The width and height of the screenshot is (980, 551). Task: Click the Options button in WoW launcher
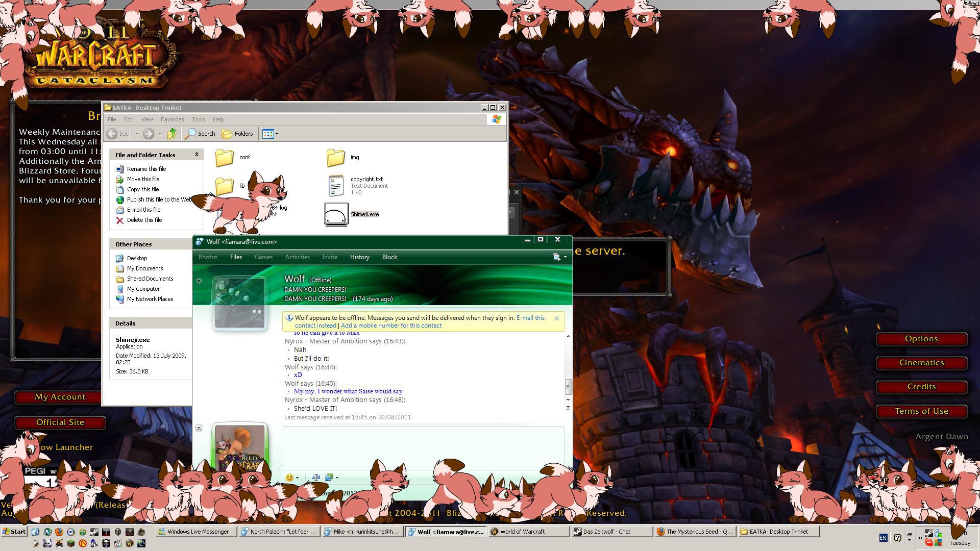921,339
